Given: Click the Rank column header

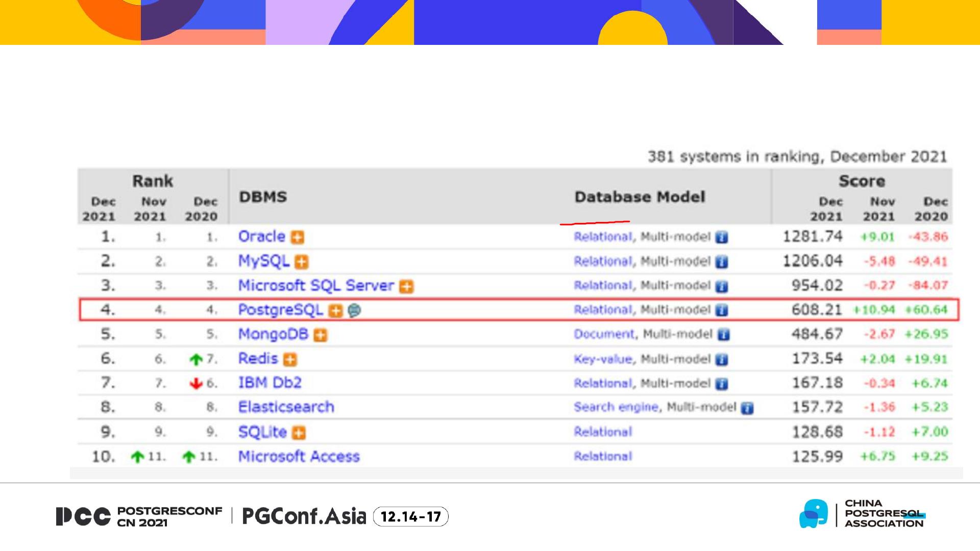Looking at the screenshot, I should (153, 181).
